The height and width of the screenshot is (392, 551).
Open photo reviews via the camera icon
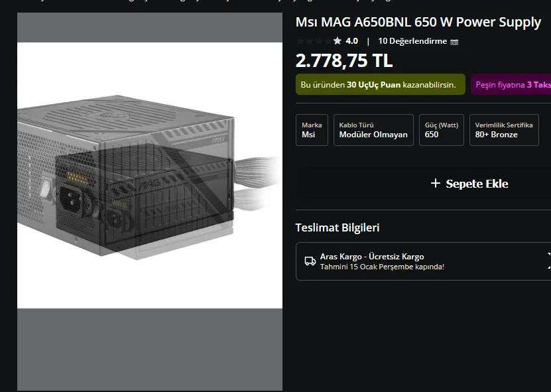click(454, 42)
